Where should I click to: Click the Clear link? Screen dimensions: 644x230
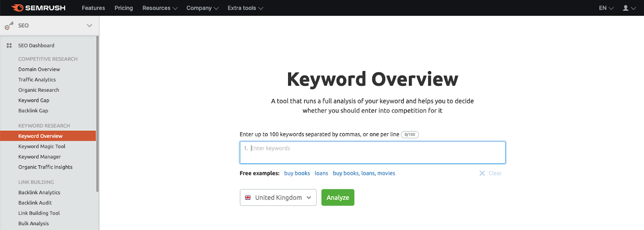point(495,173)
